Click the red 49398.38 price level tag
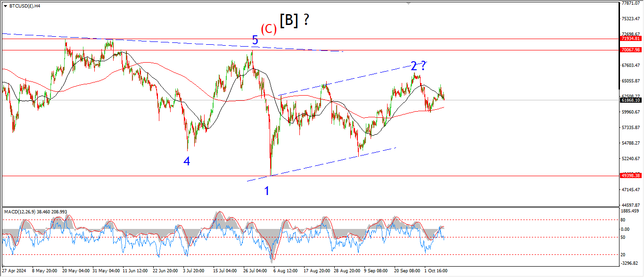The height and width of the screenshot is (277, 644). point(630,175)
